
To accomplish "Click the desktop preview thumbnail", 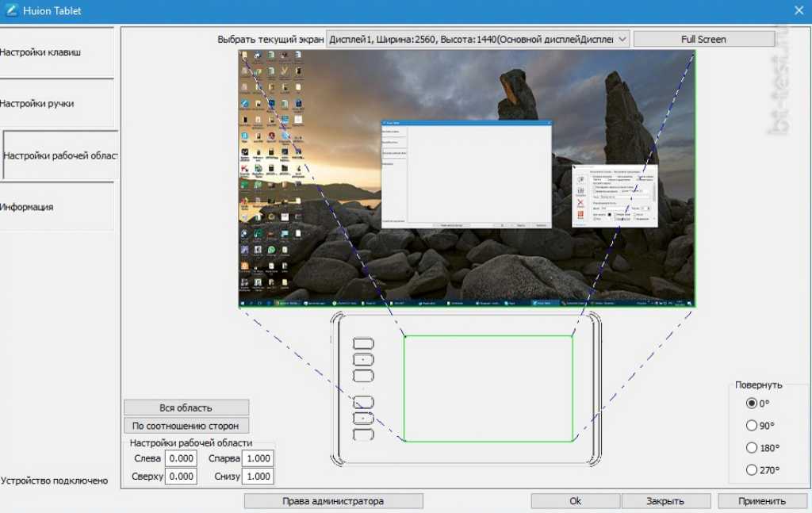I will pos(466,178).
